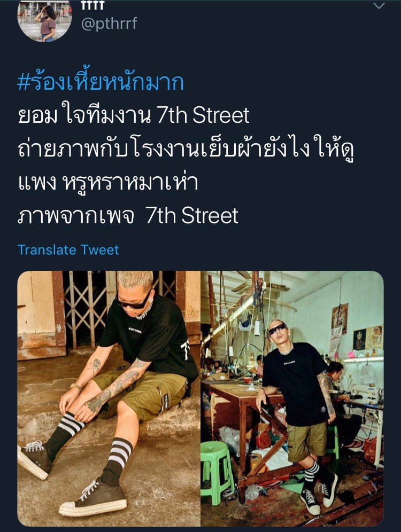The width and height of the screenshot is (401, 532).
Task: Open the #ร้องเหี้ยหนักมาก hashtag
Action: click(101, 81)
